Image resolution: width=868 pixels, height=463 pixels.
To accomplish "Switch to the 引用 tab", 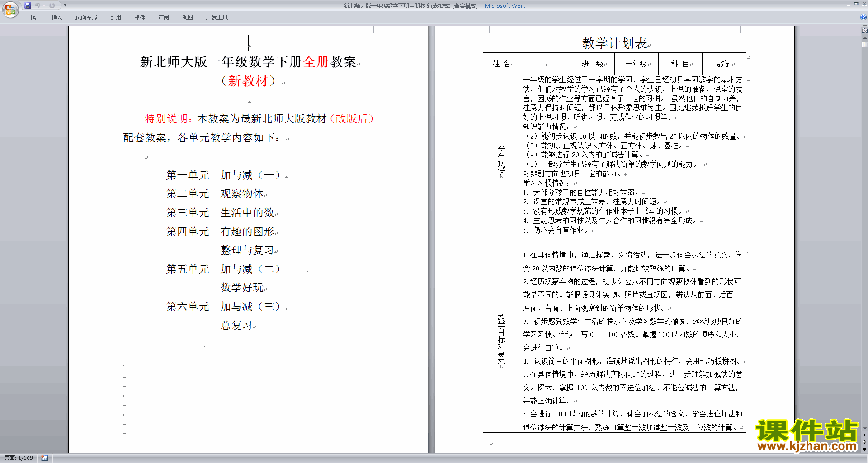I will click(116, 18).
